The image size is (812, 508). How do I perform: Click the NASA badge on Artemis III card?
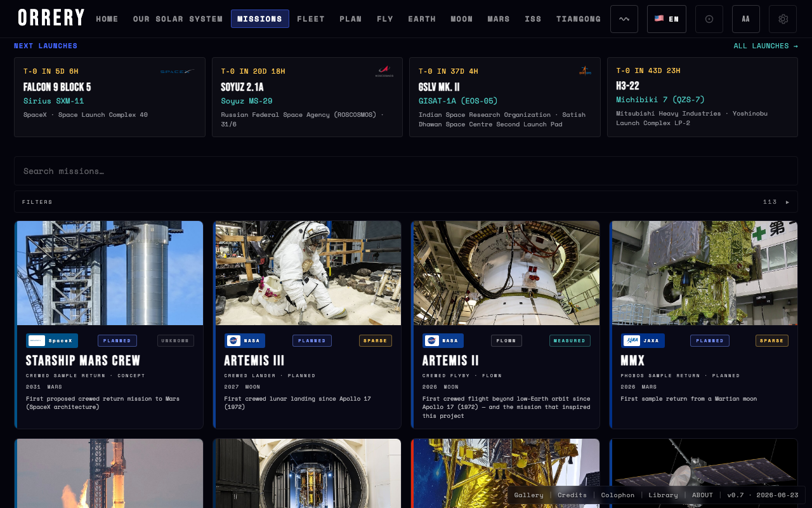coord(245,341)
